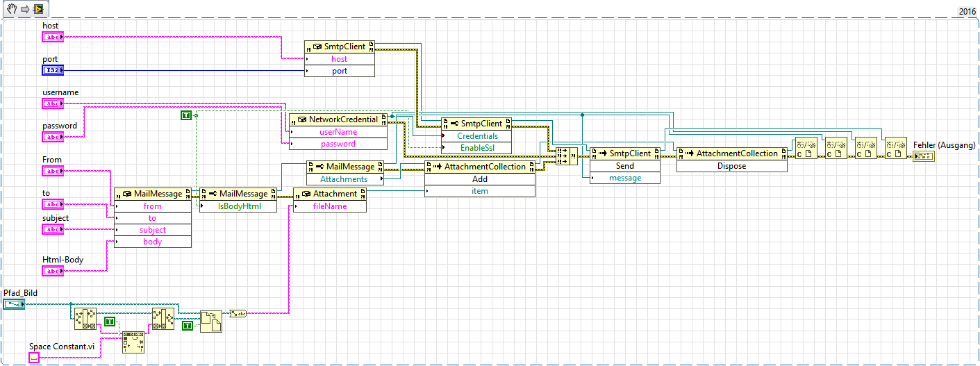Click the 2016 version label
Screen dimensions: 980x366
coord(967,11)
